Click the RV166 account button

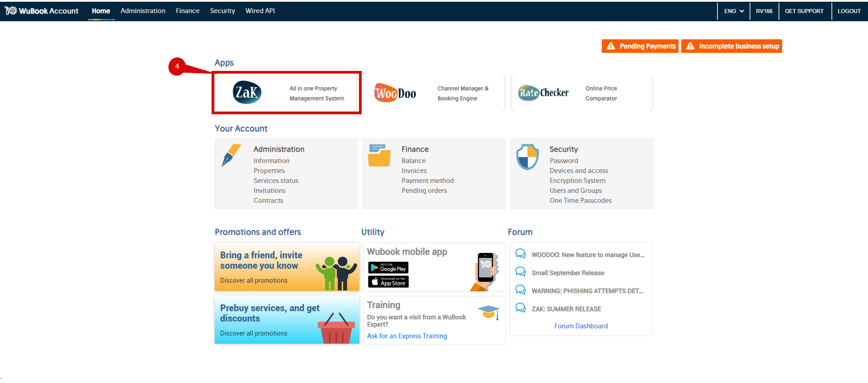tap(764, 11)
